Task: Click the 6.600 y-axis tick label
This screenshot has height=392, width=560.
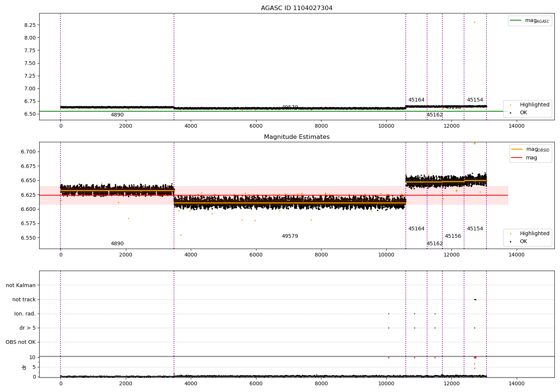Action: coord(28,209)
